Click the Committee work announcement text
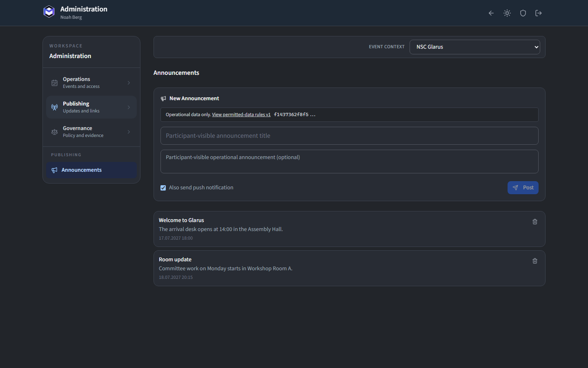 point(225,268)
